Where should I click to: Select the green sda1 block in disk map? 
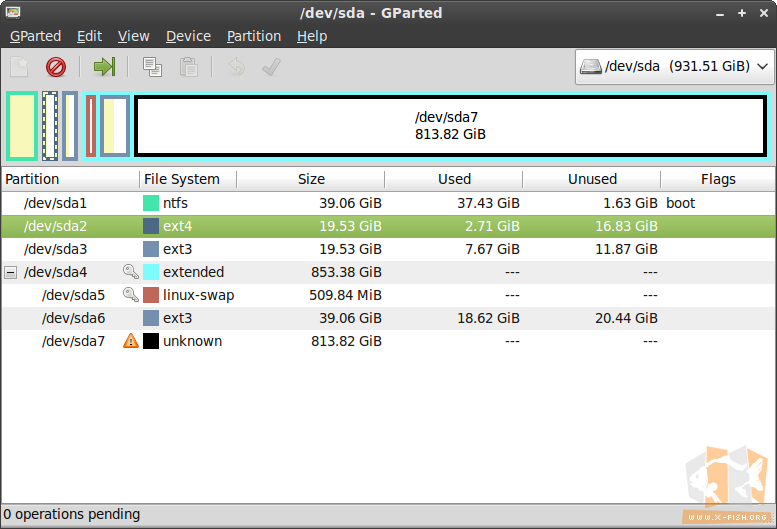click(x=22, y=126)
